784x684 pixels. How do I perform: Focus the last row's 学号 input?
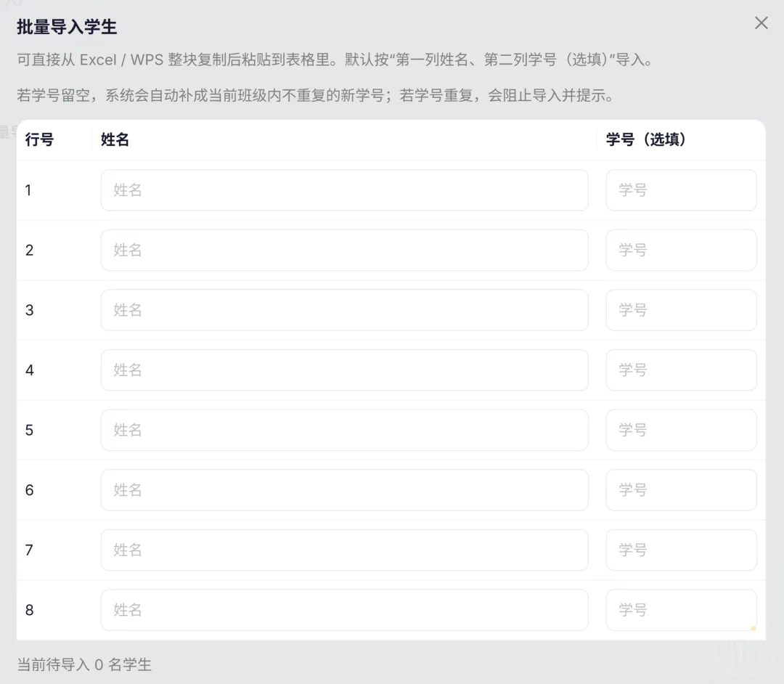tap(681, 610)
